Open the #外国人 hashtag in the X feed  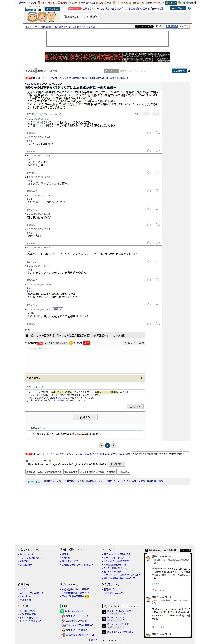pyautogui.click(x=155, y=584)
